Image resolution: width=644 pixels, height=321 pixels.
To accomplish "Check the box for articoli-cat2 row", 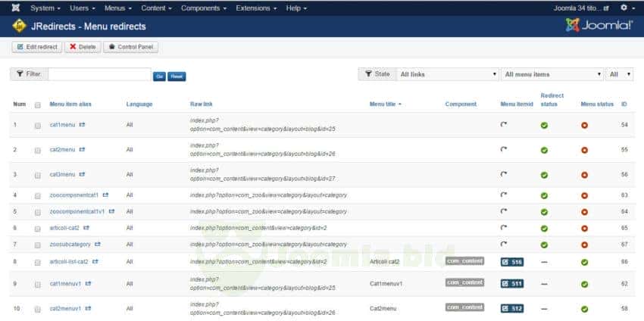I will pyautogui.click(x=38, y=229).
